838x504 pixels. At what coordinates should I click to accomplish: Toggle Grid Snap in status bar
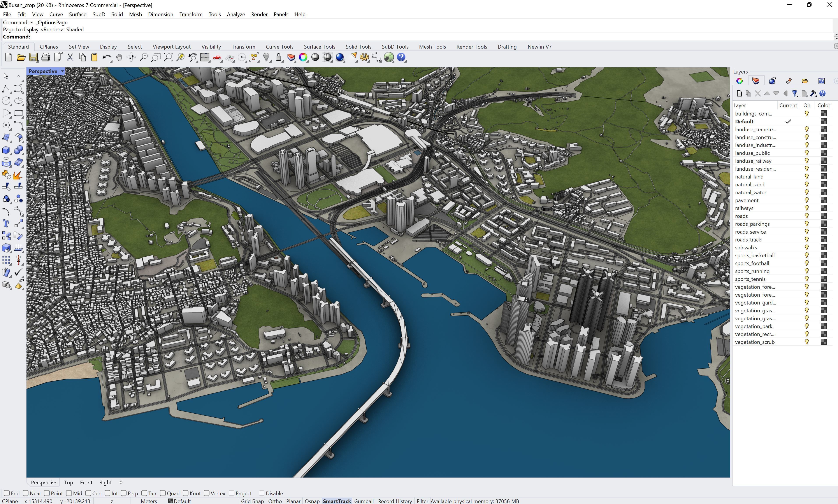click(252, 501)
